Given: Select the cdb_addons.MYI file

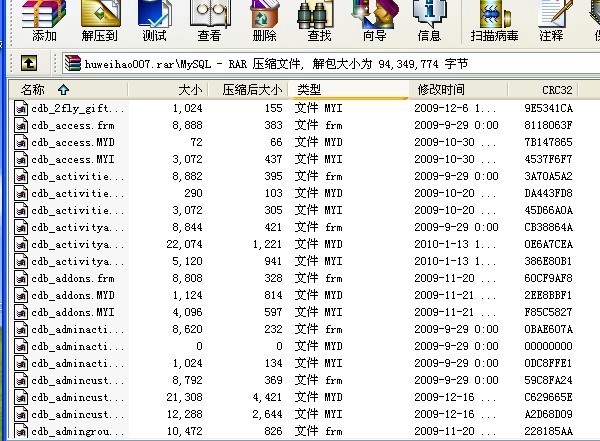Looking at the screenshot, I should coord(73,312).
